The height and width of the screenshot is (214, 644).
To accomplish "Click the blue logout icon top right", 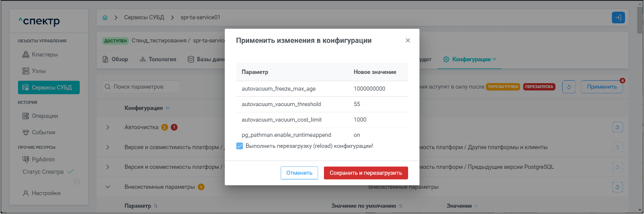I will pyautogui.click(x=618, y=17).
